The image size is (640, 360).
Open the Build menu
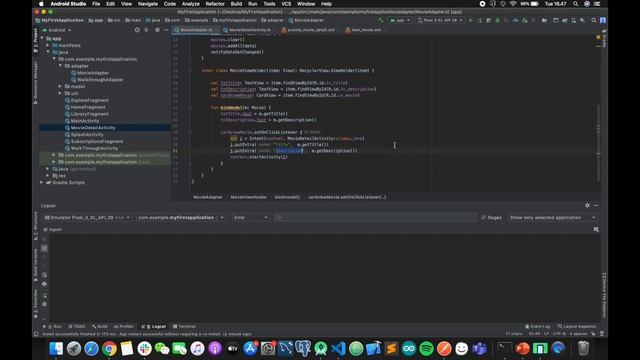click(236, 4)
